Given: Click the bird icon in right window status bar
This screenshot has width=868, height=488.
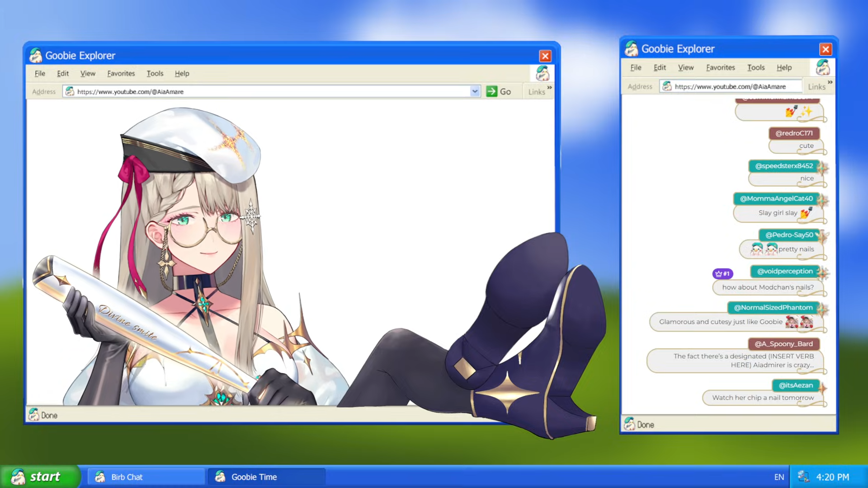Looking at the screenshot, I should point(629,424).
